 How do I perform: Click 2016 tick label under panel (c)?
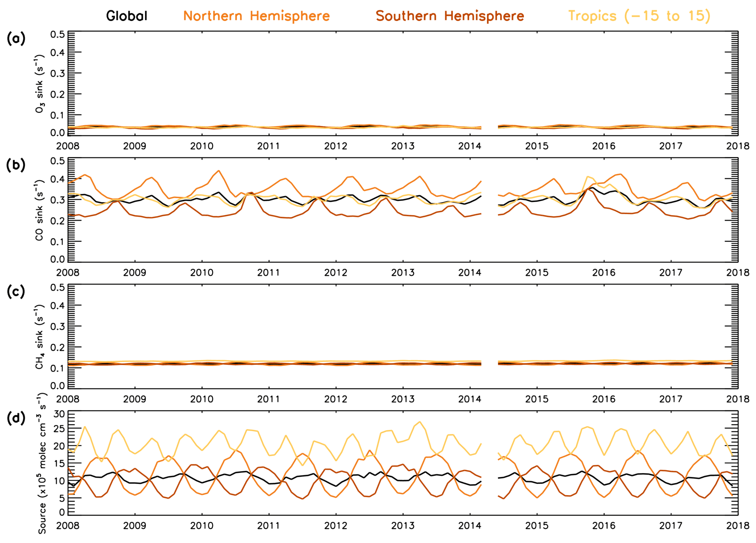[604, 399]
